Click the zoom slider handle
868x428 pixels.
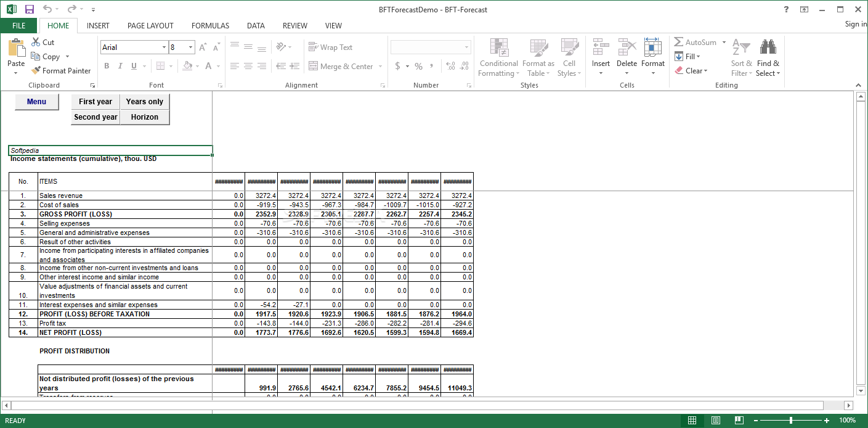click(791, 421)
